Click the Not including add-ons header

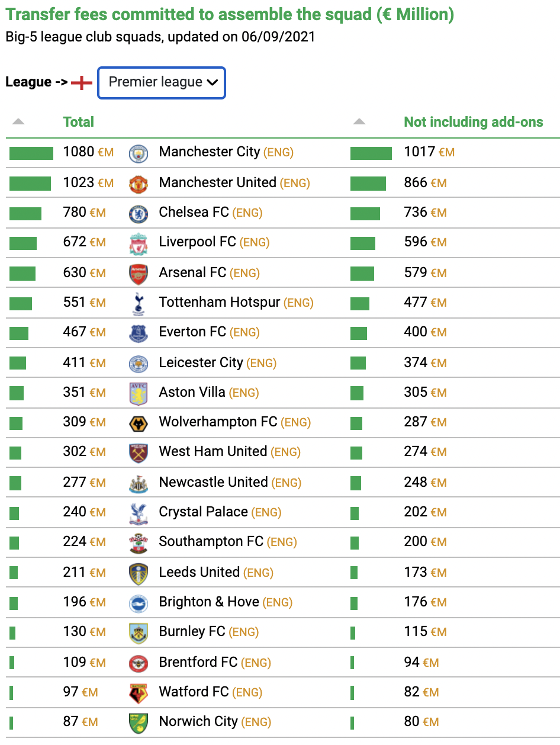coord(474,122)
